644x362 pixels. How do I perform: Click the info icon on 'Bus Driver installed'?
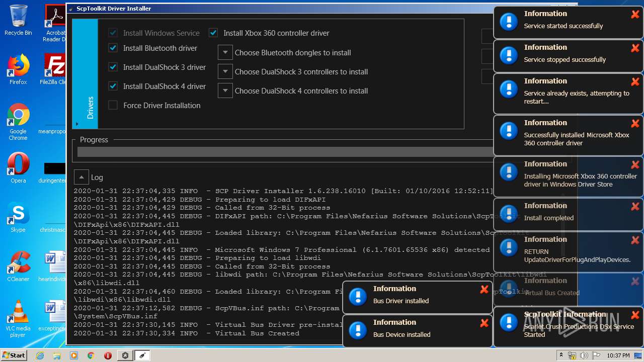tap(358, 297)
